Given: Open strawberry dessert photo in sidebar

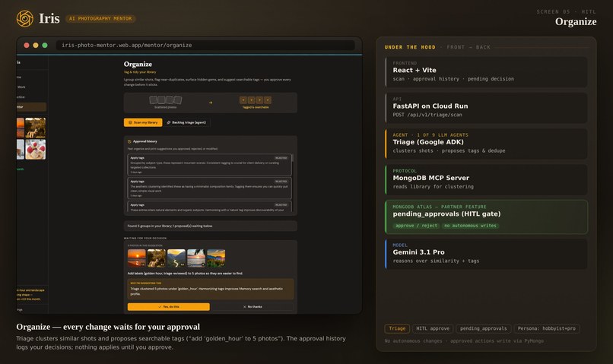Looking at the screenshot, I should [36, 149].
